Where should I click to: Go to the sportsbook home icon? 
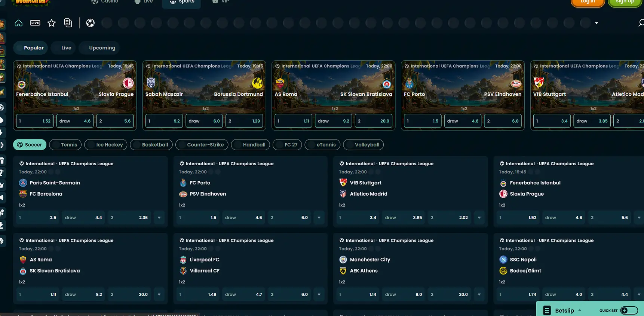point(18,23)
